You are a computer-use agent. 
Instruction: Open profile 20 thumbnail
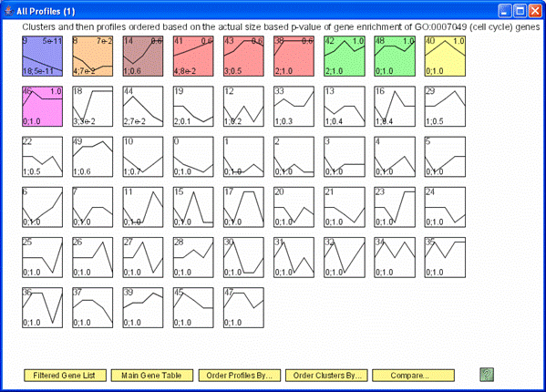pos(294,207)
